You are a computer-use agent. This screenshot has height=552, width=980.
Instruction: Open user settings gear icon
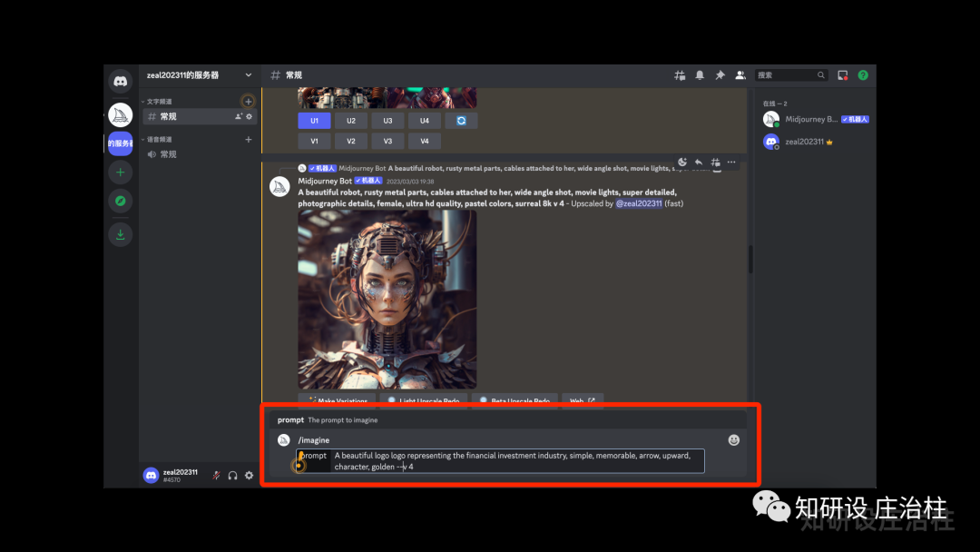click(x=249, y=475)
